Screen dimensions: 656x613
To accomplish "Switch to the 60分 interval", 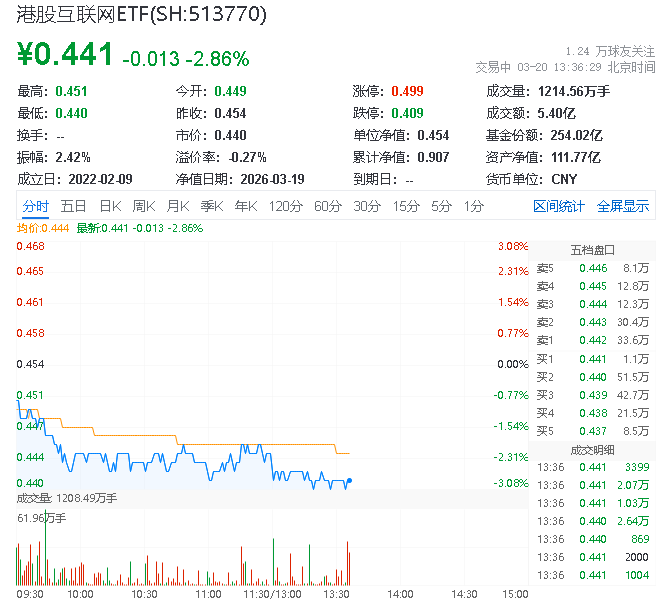I will 328,206.
